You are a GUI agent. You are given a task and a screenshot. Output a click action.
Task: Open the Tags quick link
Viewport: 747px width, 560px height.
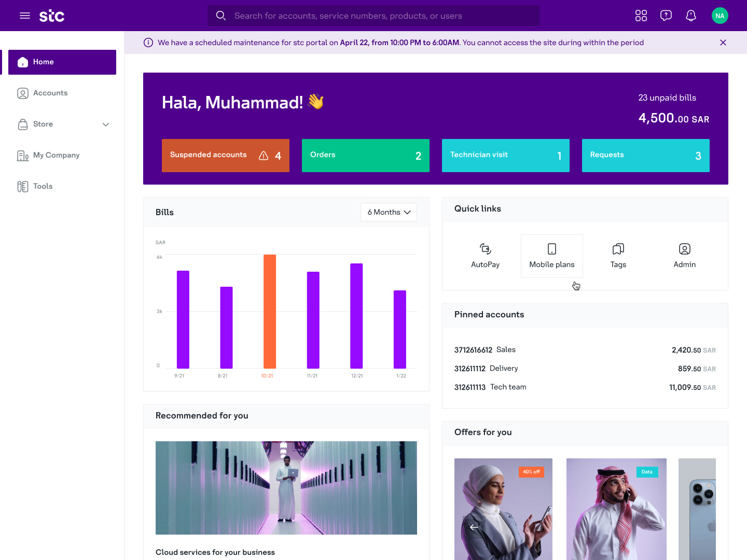point(618,256)
